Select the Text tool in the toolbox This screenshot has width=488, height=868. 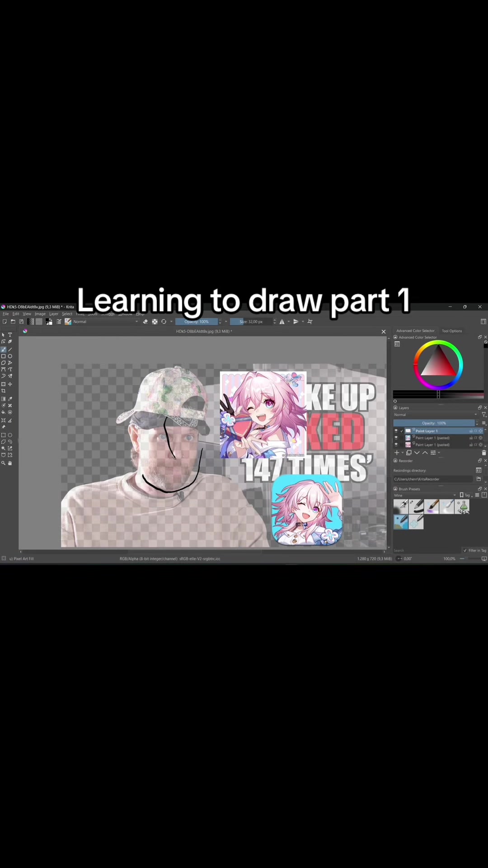(x=10, y=335)
